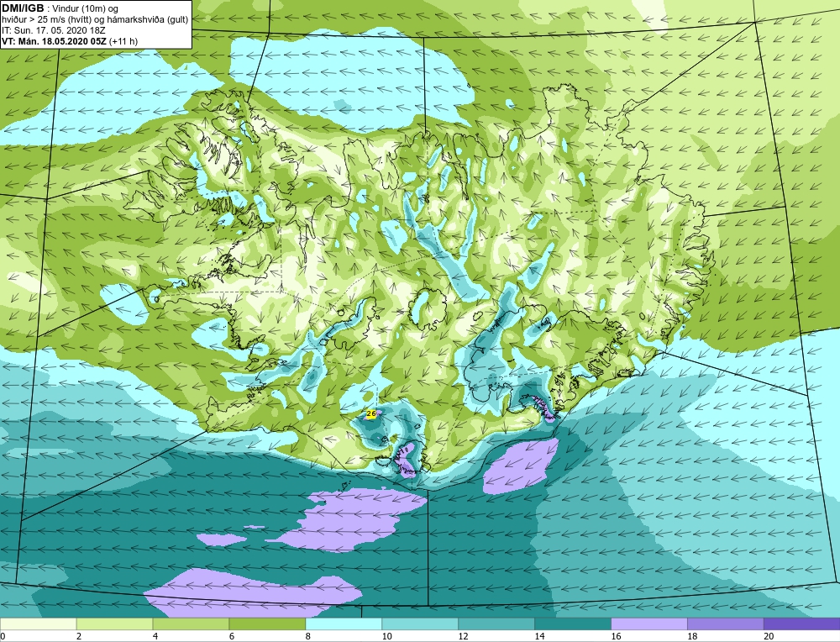
Task: Pick the 10–12 m/s light teal swatch
Action: 420,624
